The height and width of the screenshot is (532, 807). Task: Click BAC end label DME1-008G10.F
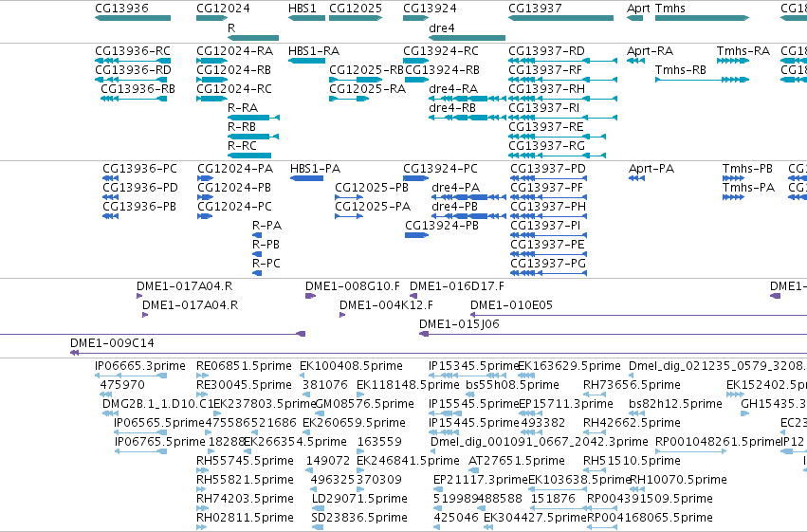coord(353,286)
